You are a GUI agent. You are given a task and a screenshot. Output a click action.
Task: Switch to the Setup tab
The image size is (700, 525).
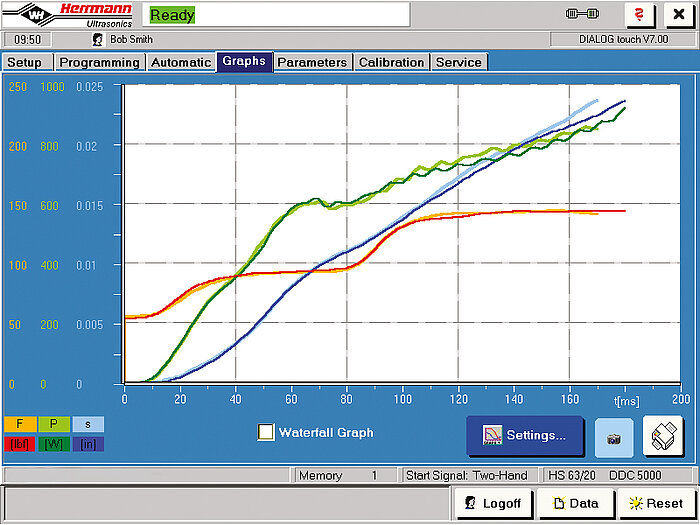[x=25, y=62]
